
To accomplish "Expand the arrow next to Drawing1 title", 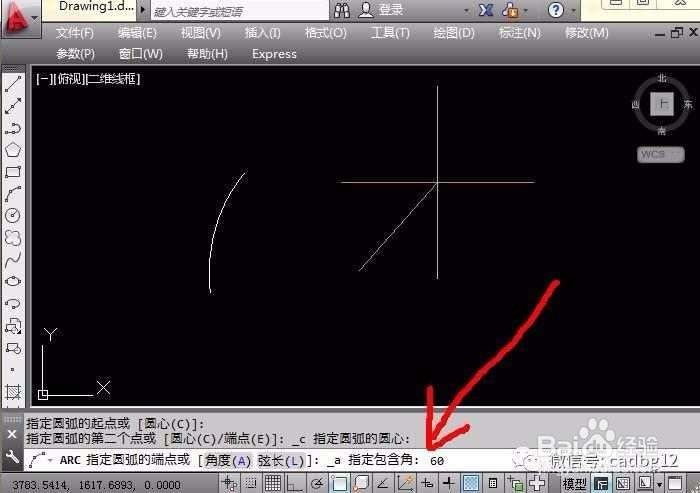I will point(143,10).
